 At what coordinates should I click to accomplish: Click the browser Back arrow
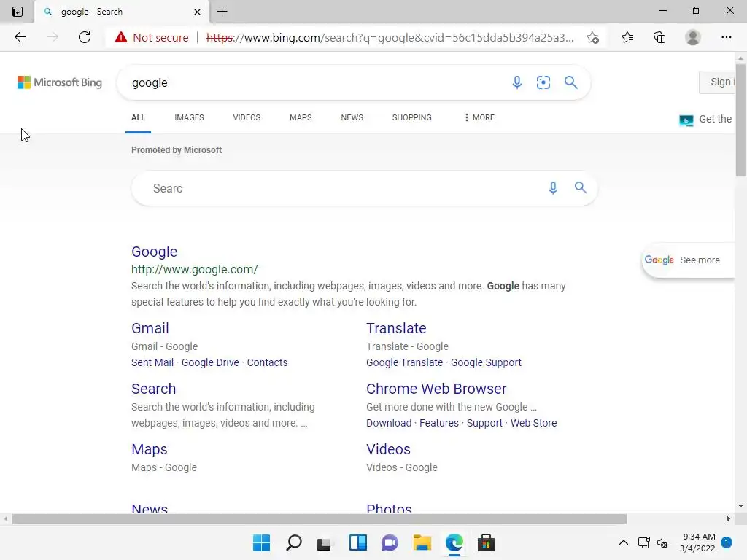[x=20, y=37]
